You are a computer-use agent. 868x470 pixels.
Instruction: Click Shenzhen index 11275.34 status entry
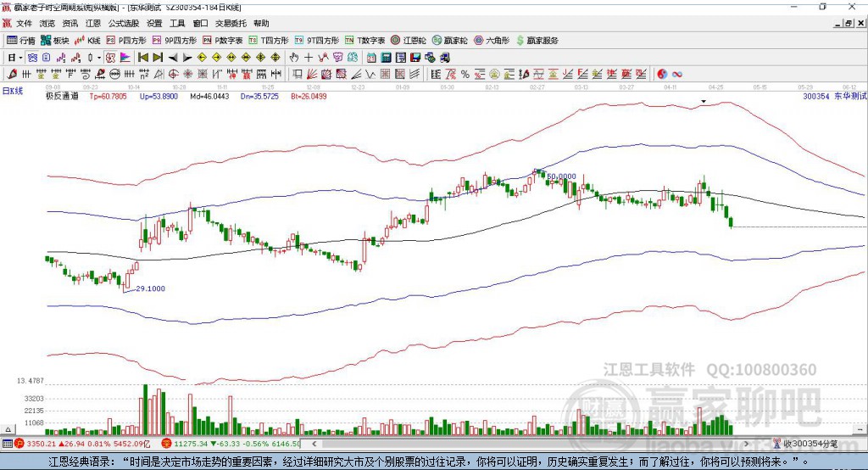point(231,444)
